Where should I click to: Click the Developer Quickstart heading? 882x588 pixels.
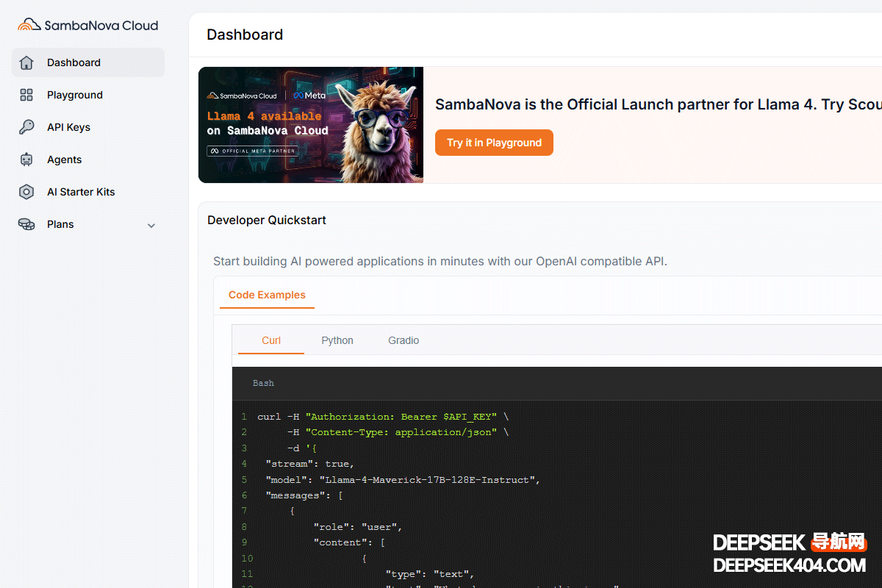[267, 220]
